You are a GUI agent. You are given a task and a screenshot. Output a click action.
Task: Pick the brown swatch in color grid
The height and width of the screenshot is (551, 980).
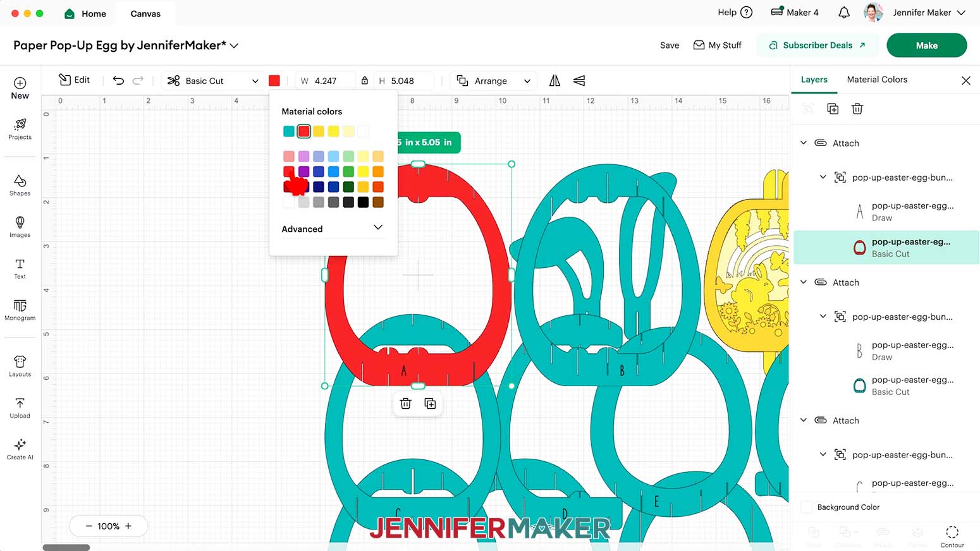coord(377,202)
